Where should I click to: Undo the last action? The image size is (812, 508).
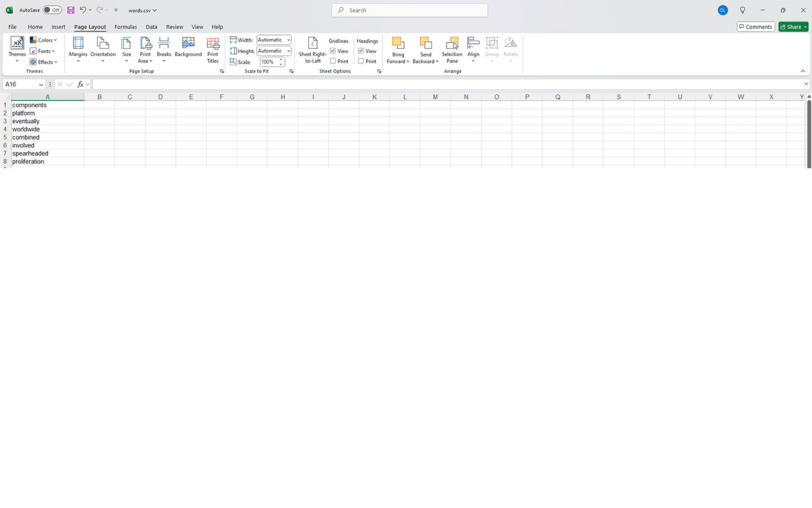(x=82, y=10)
